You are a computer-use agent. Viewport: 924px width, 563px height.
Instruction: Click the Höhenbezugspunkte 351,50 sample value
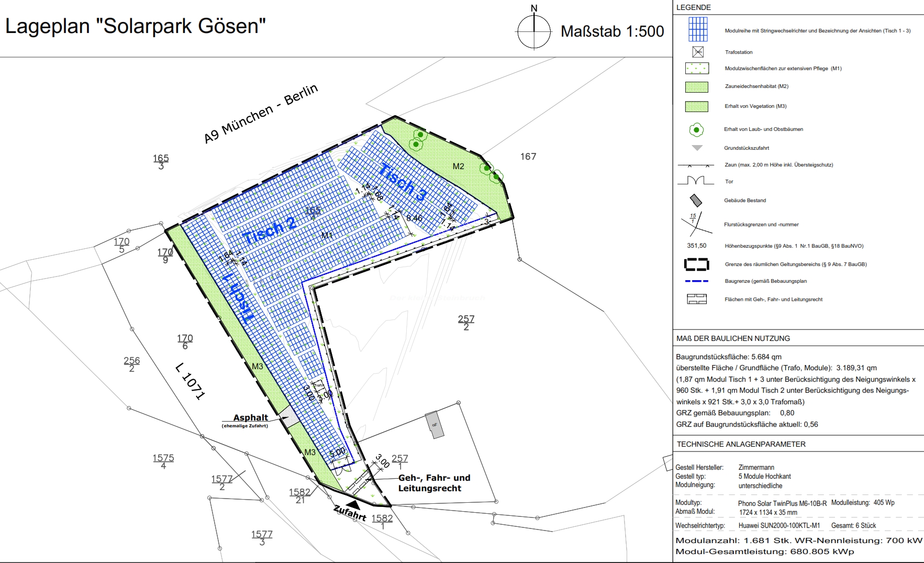pyautogui.click(x=696, y=246)
